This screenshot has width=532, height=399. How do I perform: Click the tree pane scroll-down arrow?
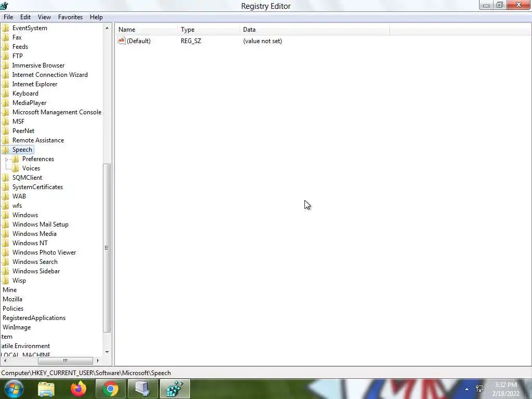(107, 352)
